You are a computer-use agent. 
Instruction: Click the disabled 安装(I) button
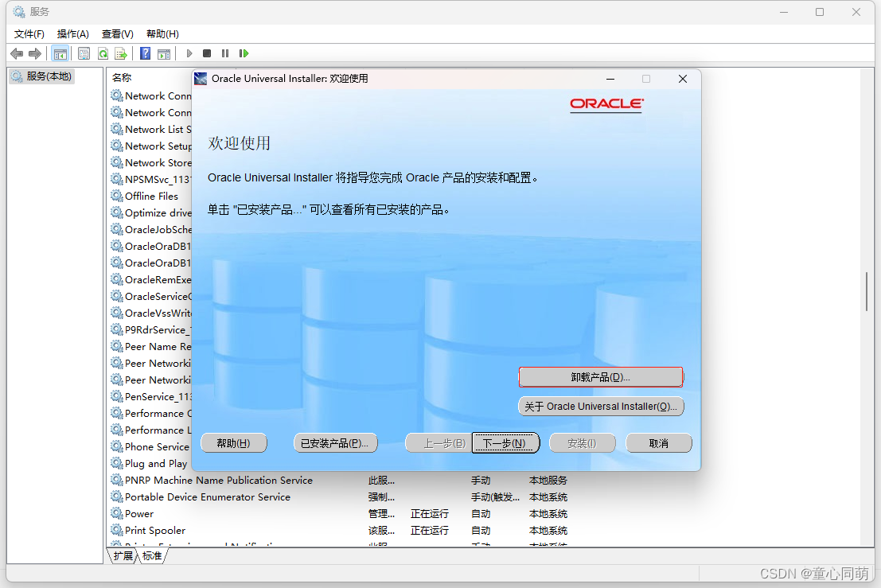pos(582,443)
